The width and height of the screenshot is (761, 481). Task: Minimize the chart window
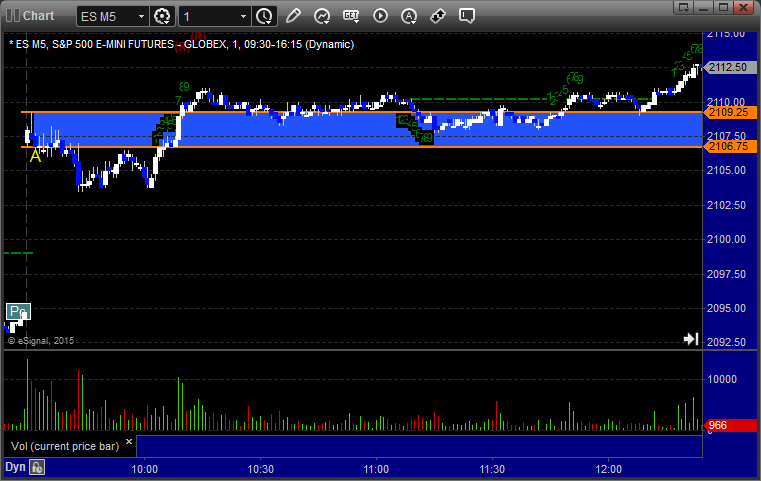pos(704,7)
